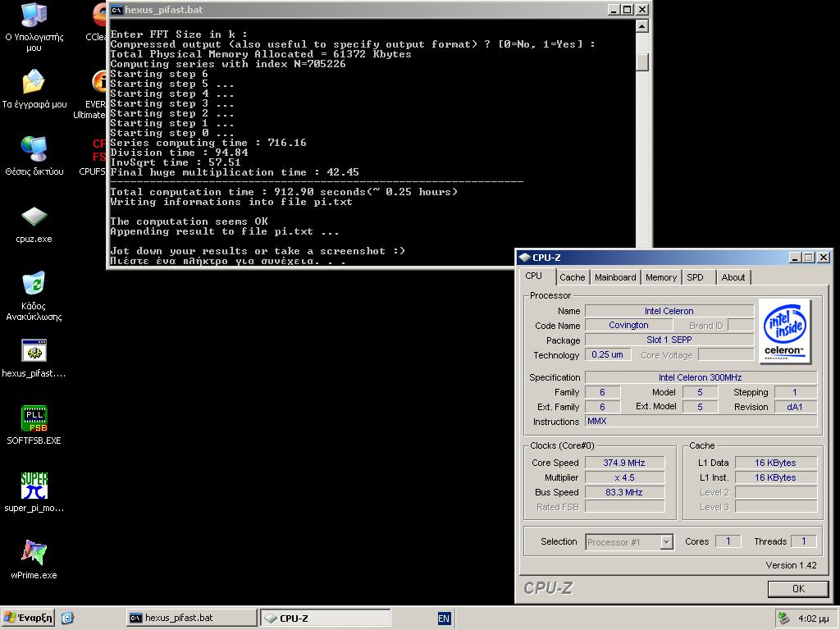Click the system clock 4:02
Viewport: 840px width, 630px height.
pyautogui.click(x=814, y=619)
